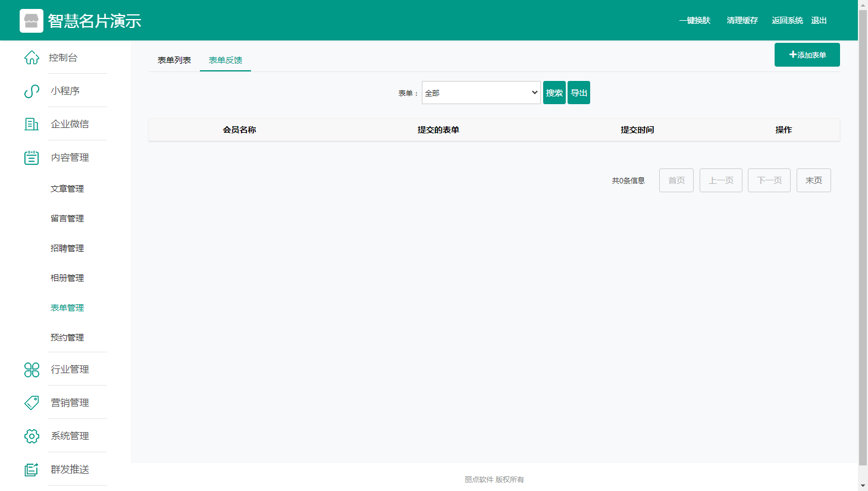868x491 pixels.
Task: Click the 会员名称 column header
Action: coord(240,130)
